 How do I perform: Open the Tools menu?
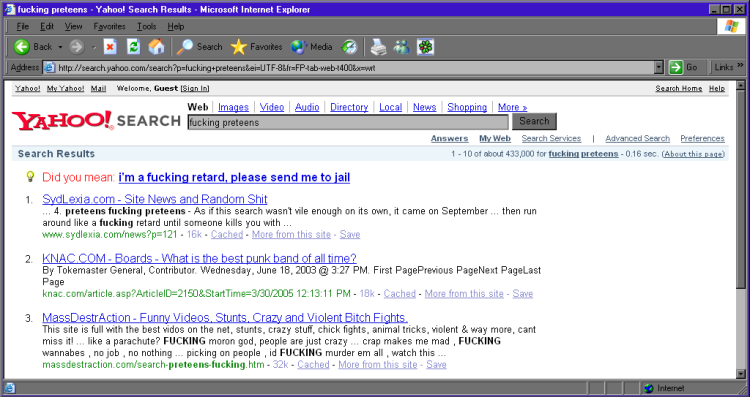[x=146, y=26]
